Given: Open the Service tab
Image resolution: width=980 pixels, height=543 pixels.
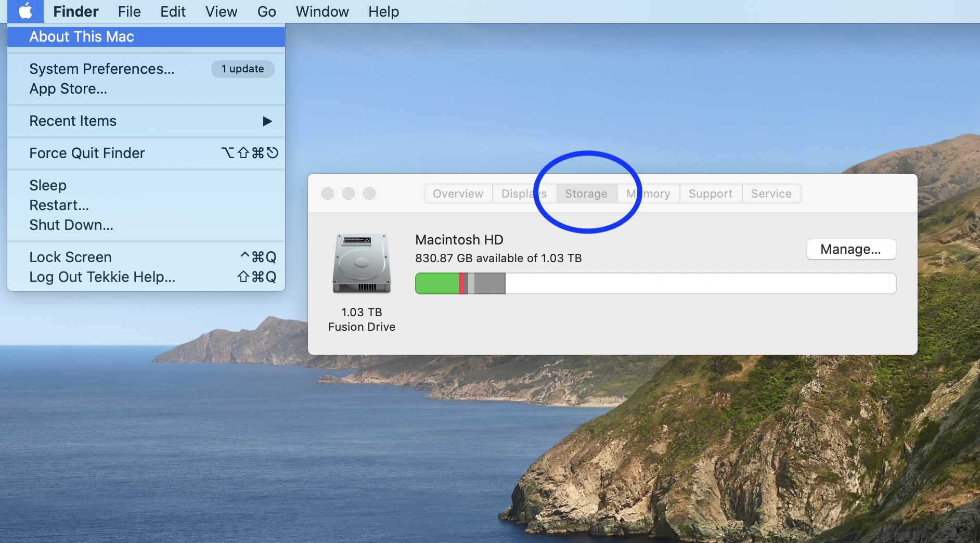Looking at the screenshot, I should [771, 193].
